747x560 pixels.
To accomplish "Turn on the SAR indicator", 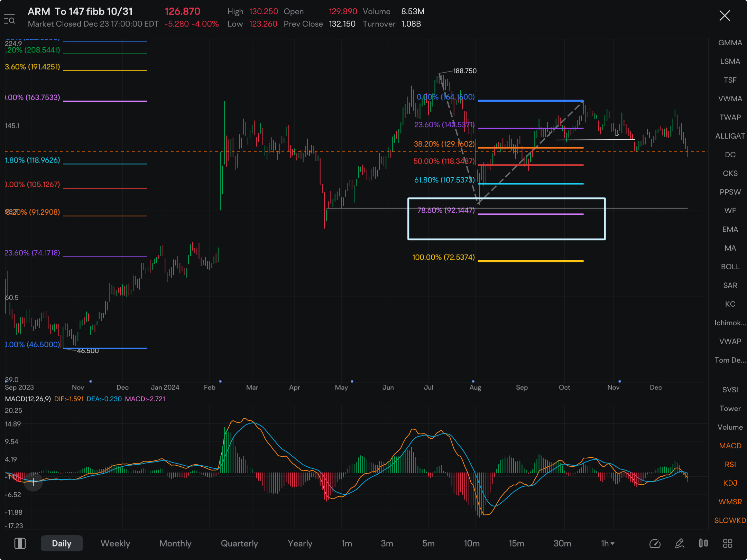I will tap(730, 286).
